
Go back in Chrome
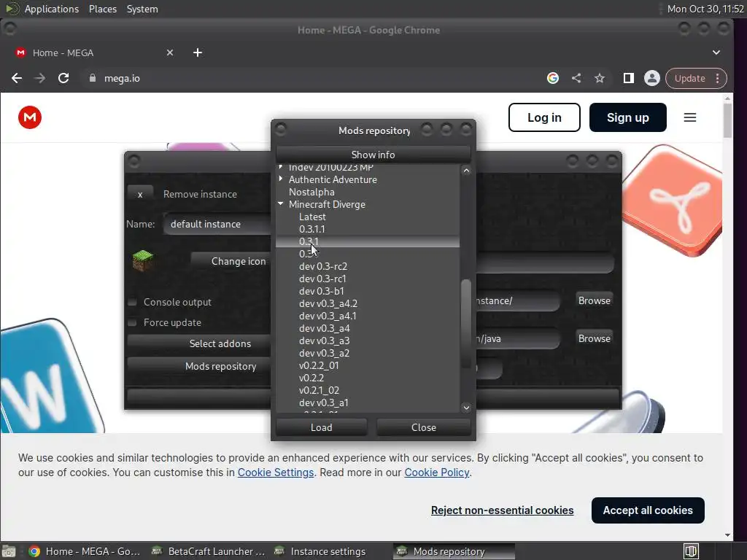click(x=17, y=78)
